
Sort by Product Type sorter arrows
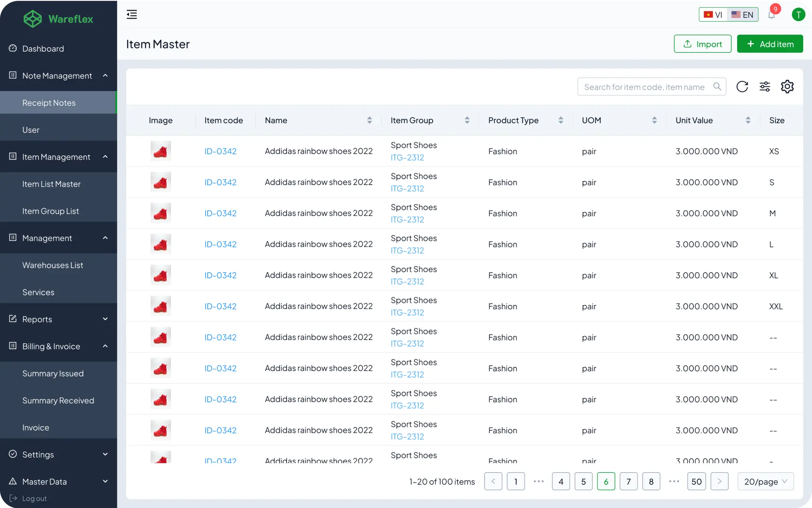561,120
